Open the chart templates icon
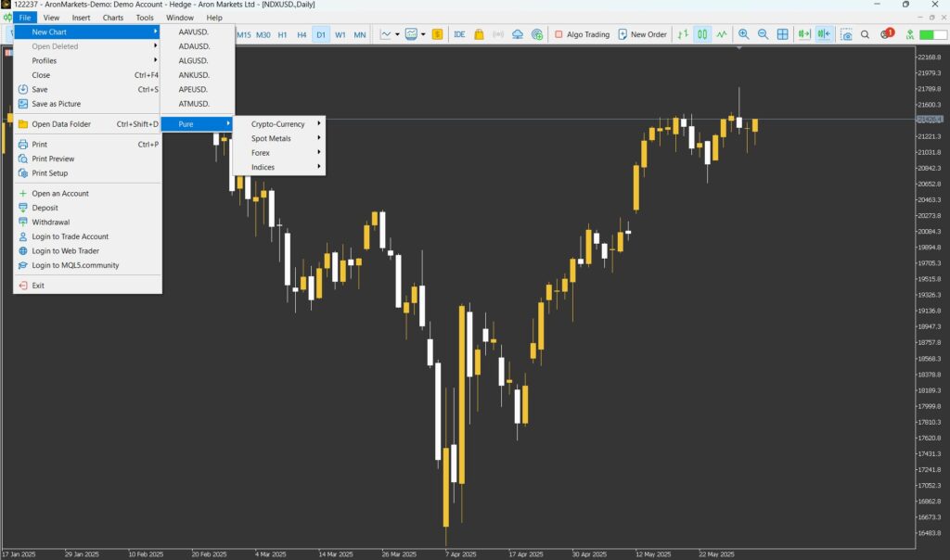950x560 pixels. tap(411, 34)
